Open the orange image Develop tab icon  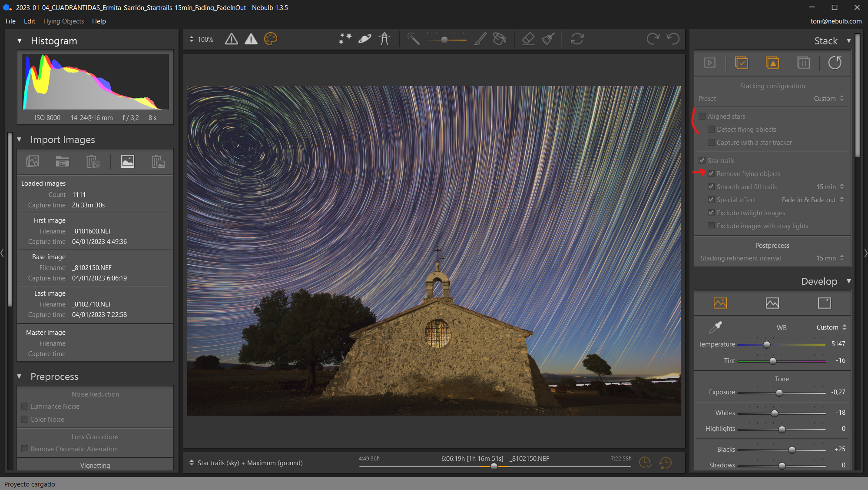coord(720,303)
